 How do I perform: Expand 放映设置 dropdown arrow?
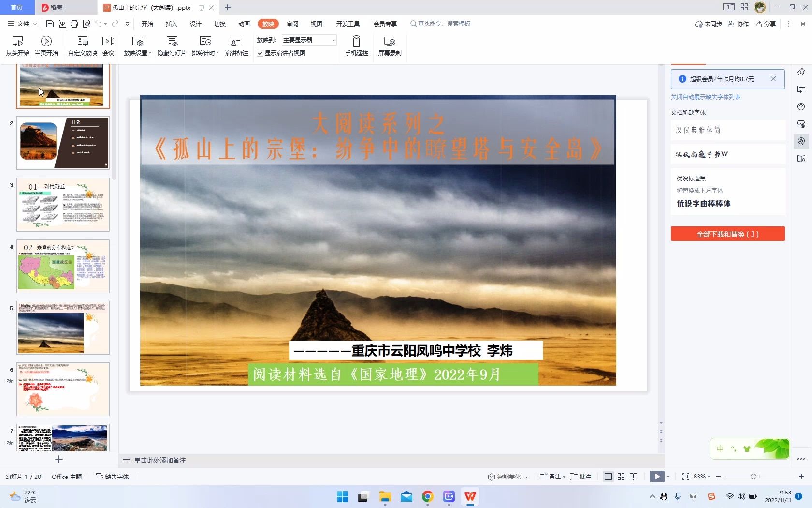click(150, 53)
